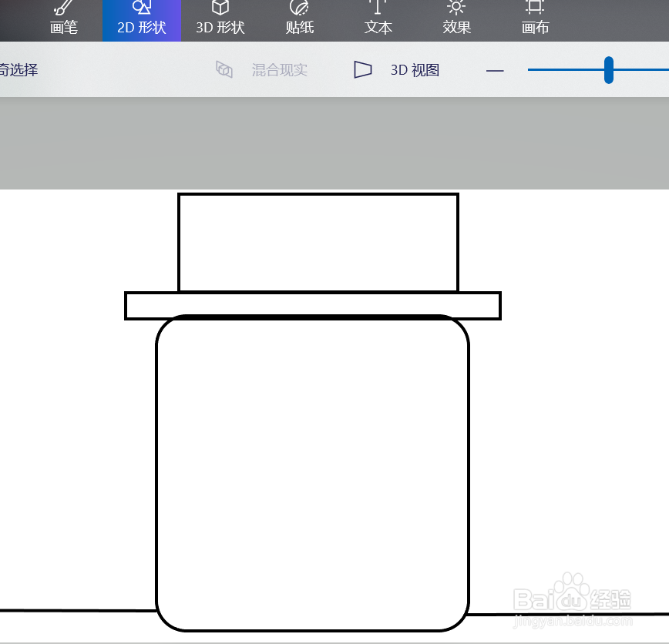Click the zoom slider handle

pos(609,70)
